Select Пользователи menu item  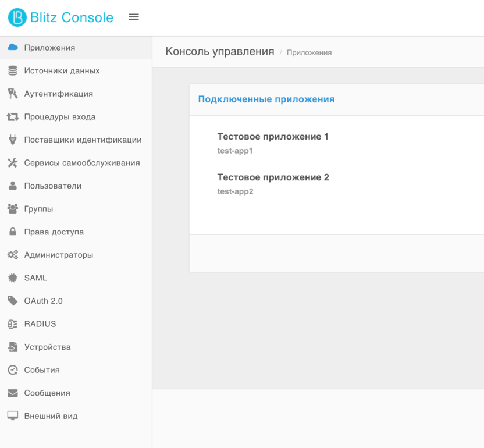coord(76,186)
